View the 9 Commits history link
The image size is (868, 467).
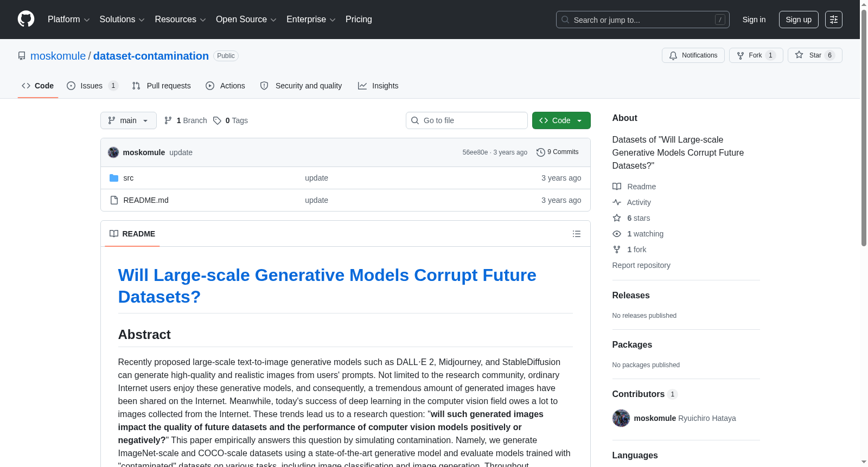tap(558, 152)
